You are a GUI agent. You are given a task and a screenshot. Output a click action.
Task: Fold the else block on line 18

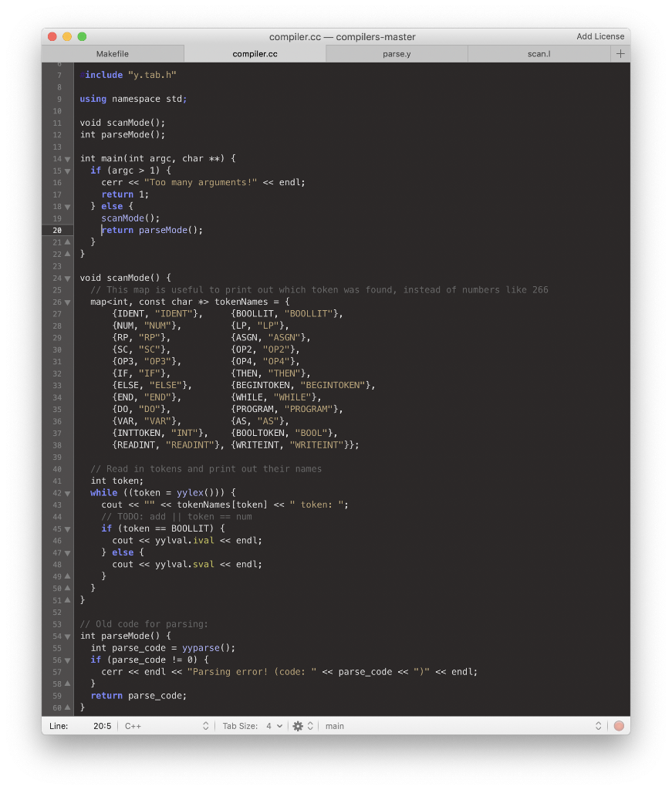(67, 207)
